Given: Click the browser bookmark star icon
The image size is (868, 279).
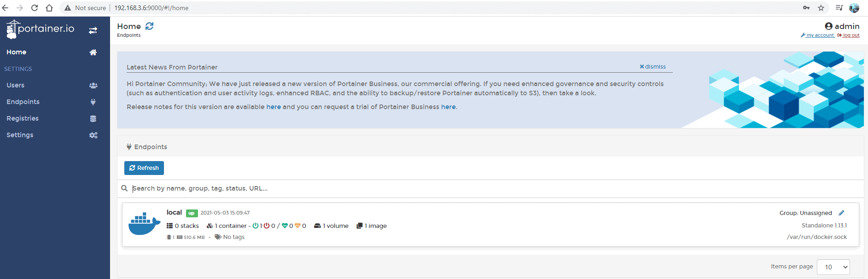Looking at the screenshot, I should [x=821, y=8].
